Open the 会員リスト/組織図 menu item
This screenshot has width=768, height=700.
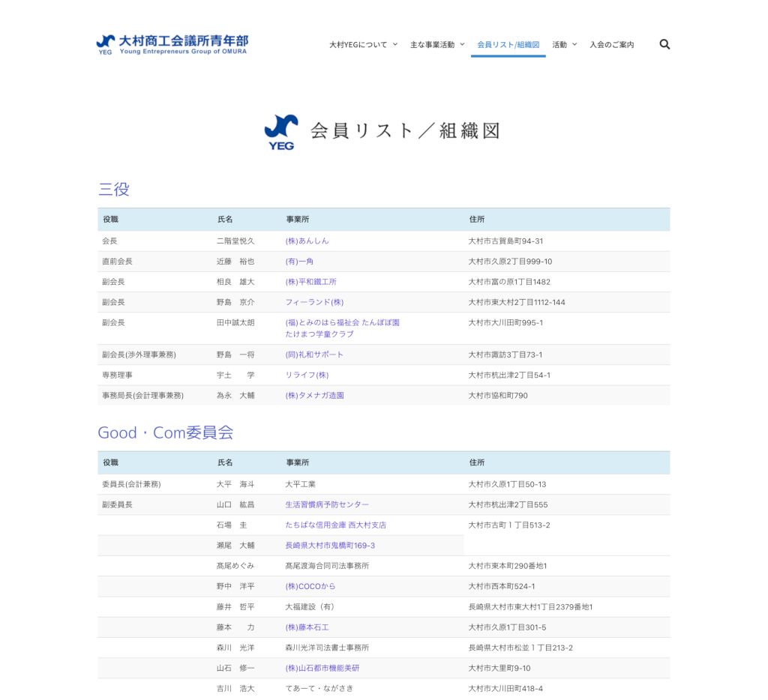click(x=508, y=45)
